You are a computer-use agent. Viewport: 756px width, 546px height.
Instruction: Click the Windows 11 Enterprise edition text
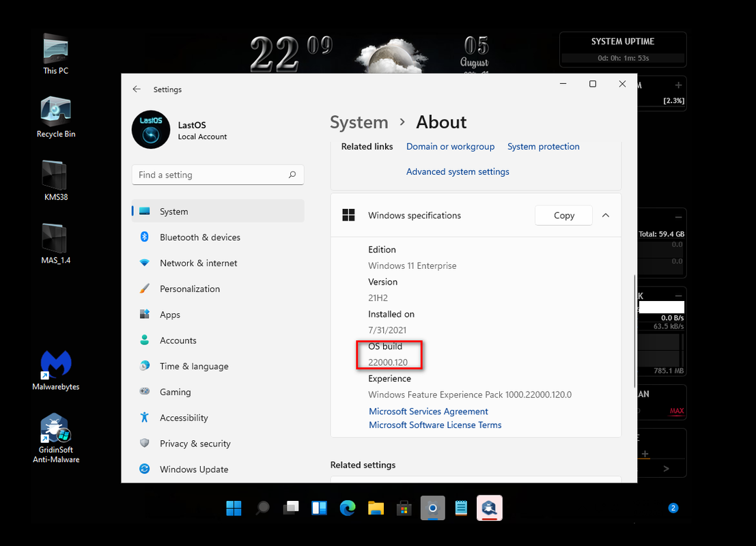point(412,265)
